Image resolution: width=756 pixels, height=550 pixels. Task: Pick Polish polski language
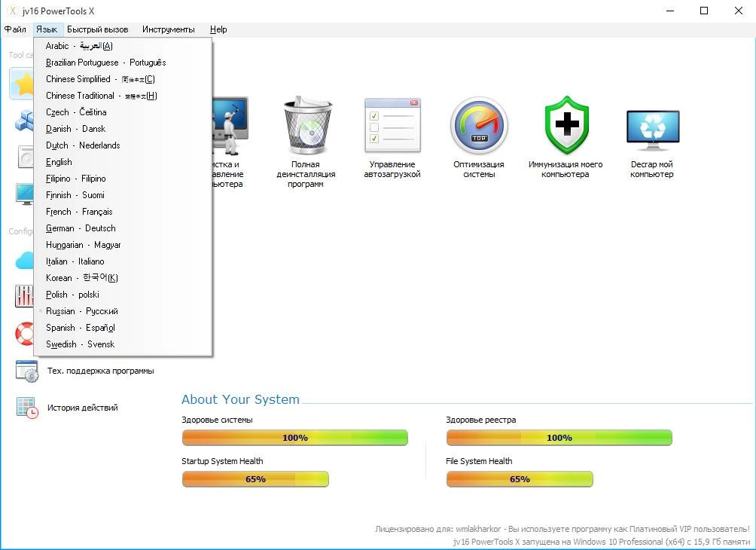coord(123,295)
